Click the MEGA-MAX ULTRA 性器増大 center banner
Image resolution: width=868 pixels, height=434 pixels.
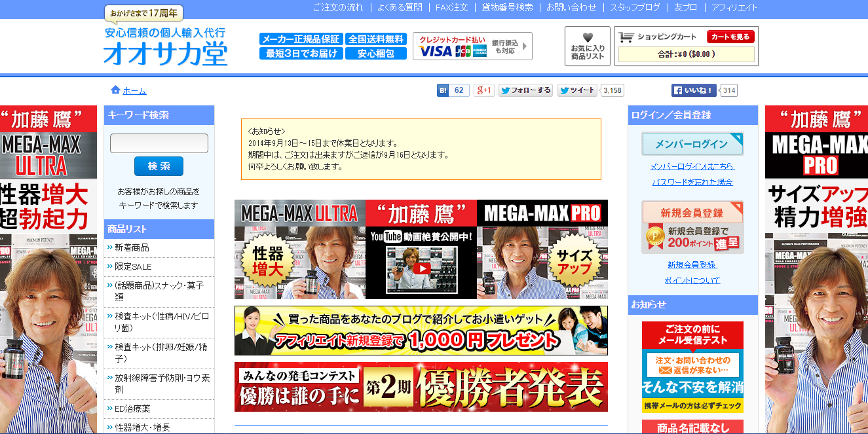point(300,249)
